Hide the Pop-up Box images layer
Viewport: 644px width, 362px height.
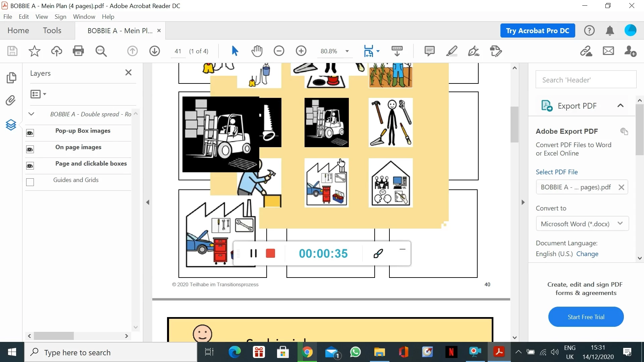(x=30, y=133)
